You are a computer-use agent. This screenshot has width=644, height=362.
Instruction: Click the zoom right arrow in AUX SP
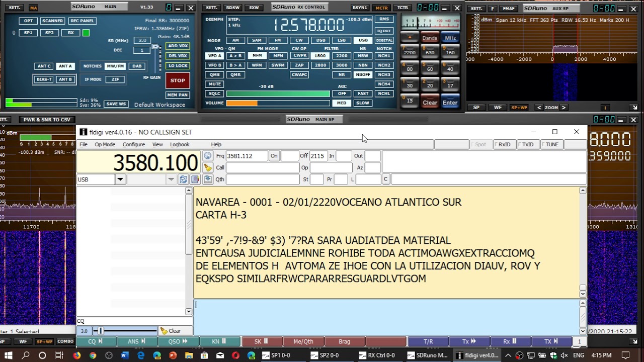(563, 108)
